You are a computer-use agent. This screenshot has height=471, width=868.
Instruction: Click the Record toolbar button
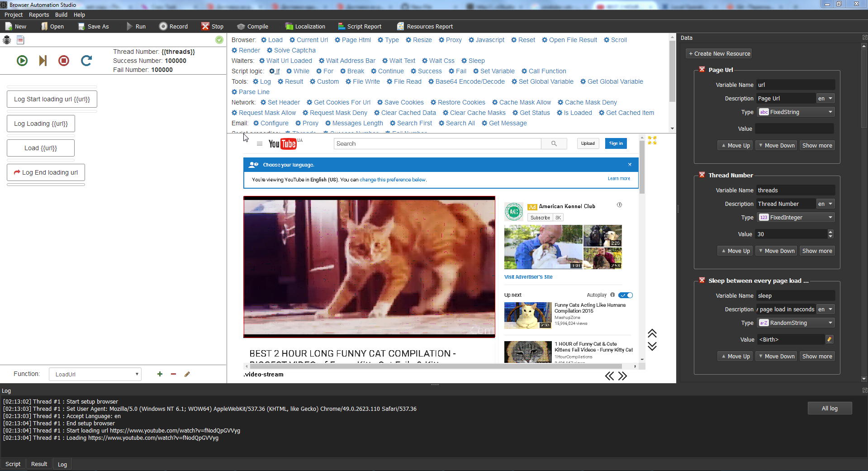click(x=173, y=26)
